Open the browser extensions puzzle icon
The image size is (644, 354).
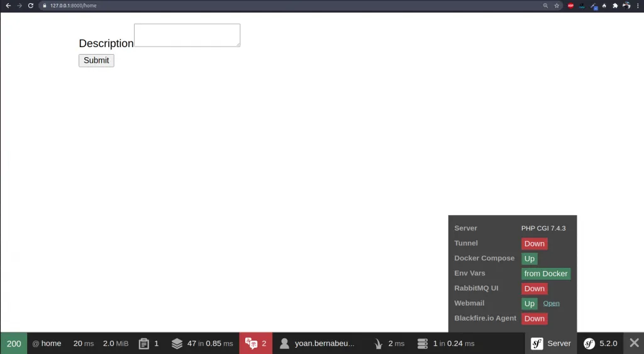(615, 6)
